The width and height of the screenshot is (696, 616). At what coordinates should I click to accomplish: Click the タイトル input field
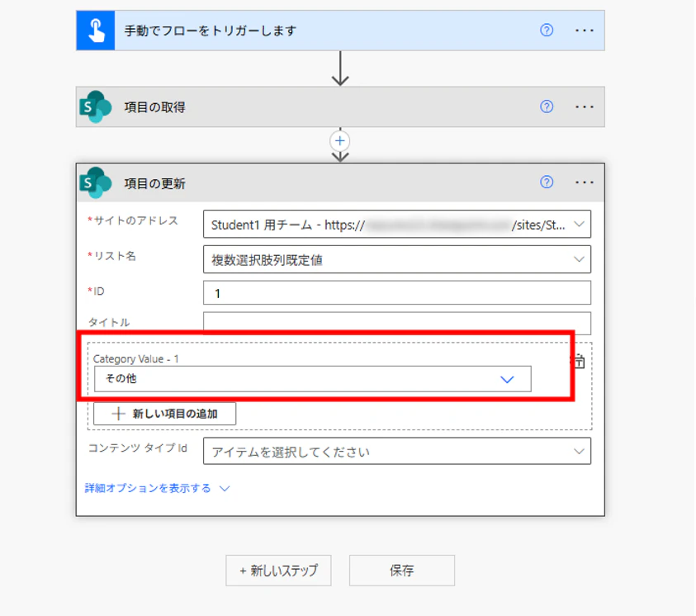tap(397, 323)
